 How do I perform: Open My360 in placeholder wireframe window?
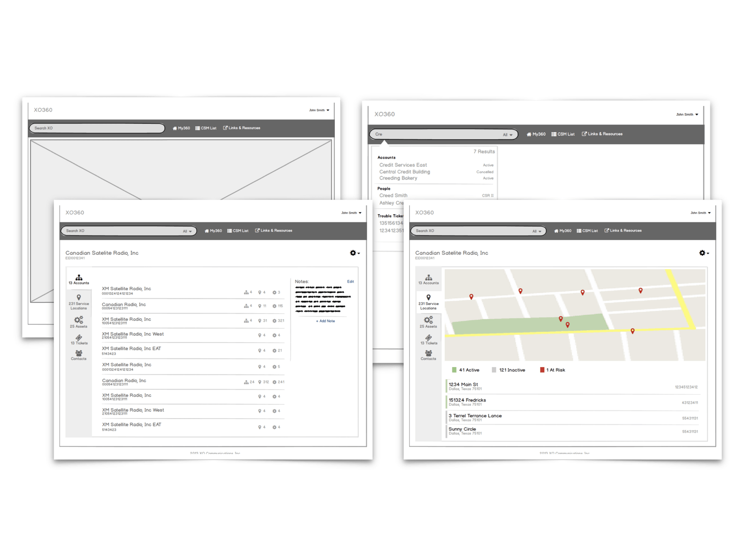(181, 128)
